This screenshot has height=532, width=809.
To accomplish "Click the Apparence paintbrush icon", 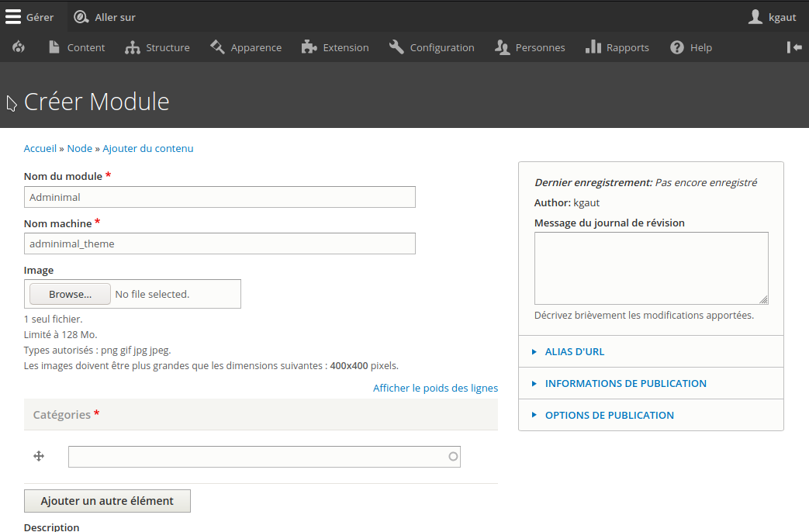I will coord(217,47).
